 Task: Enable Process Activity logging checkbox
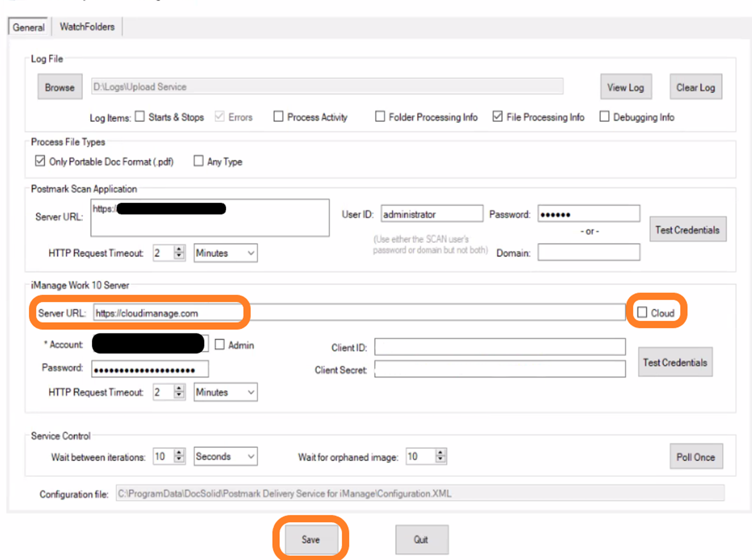(x=278, y=116)
